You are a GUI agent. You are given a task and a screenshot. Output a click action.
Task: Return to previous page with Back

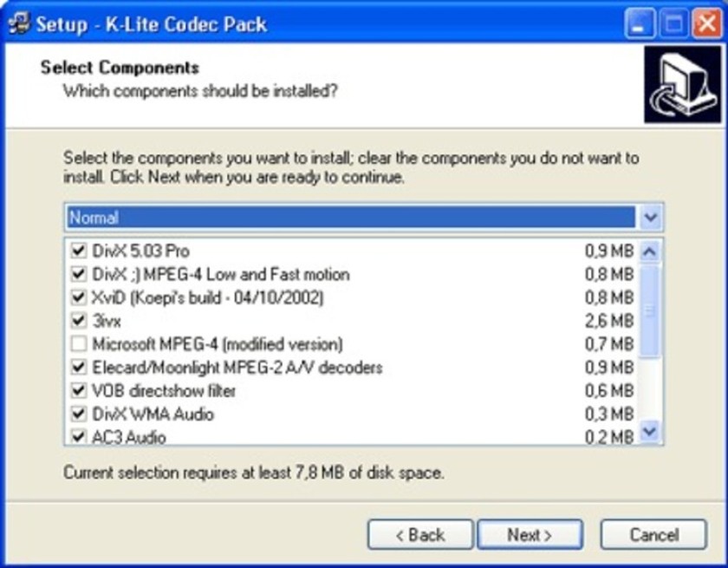coord(420,534)
